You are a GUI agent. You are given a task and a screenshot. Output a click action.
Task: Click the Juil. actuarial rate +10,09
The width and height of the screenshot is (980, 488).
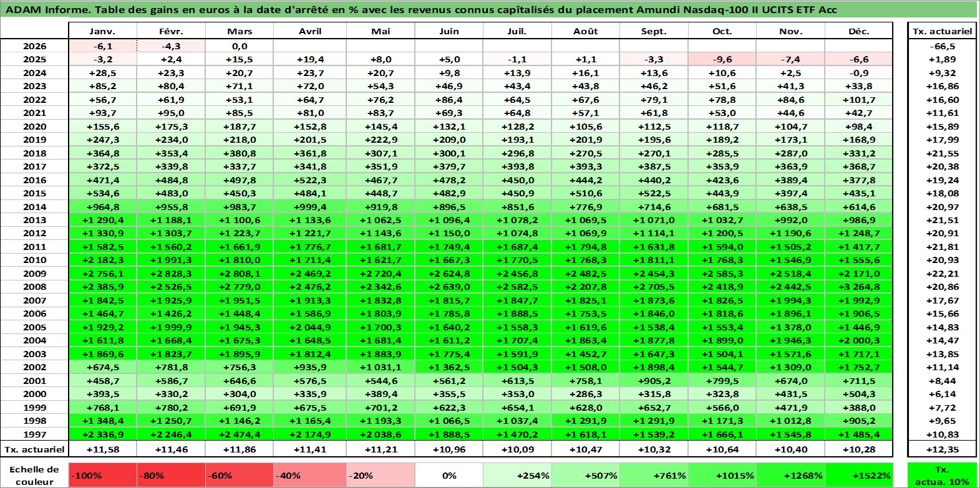pyautogui.click(x=517, y=449)
